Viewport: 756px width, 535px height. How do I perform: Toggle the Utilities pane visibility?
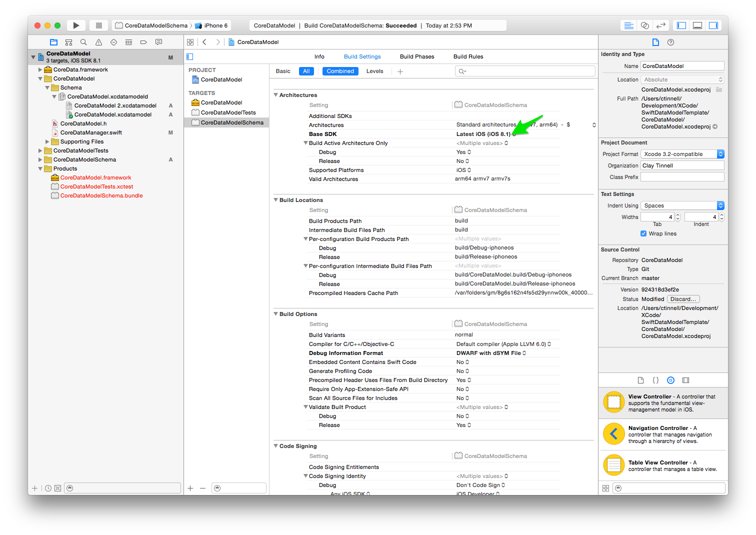click(713, 25)
